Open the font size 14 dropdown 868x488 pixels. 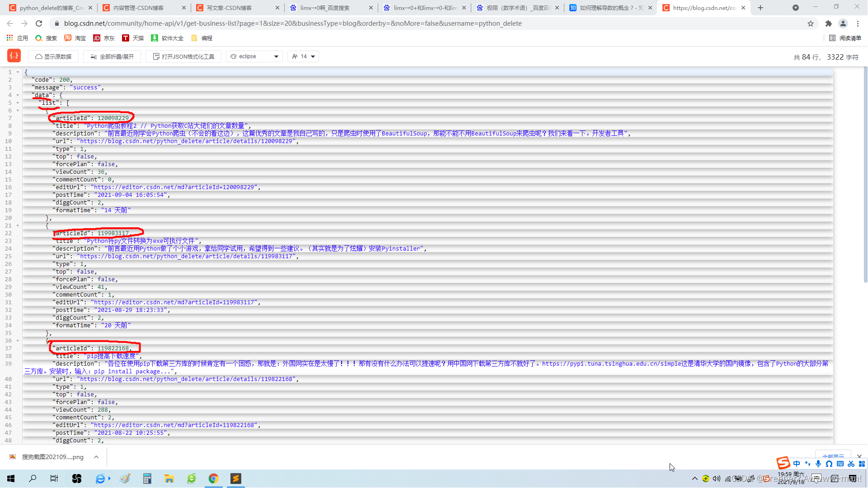click(303, 56)
